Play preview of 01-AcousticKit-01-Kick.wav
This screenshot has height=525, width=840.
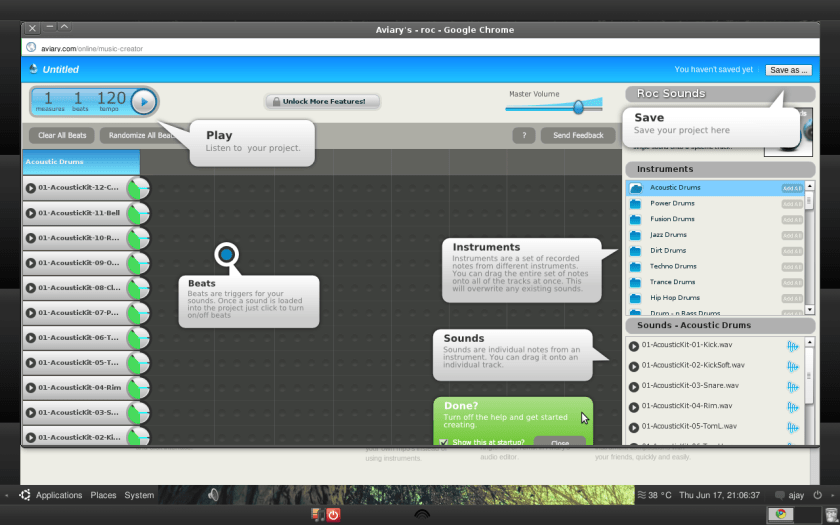click(634, 346)
